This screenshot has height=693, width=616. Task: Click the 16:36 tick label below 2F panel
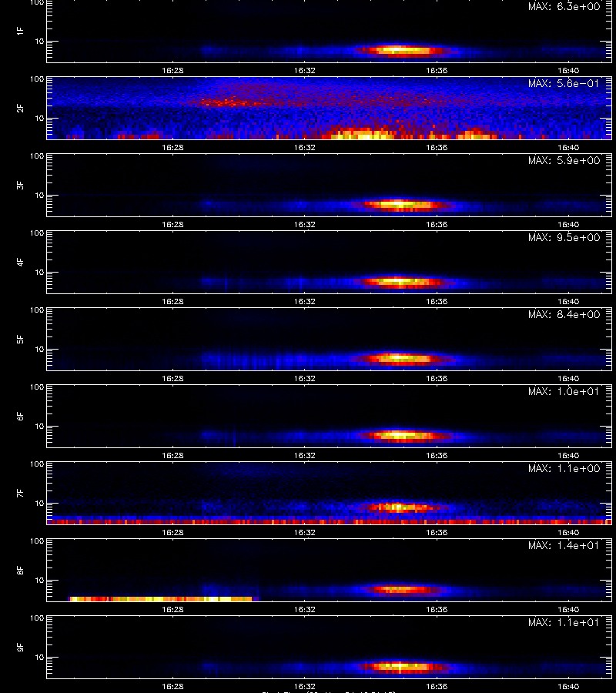pyautogui.click(x=437, y=147)
